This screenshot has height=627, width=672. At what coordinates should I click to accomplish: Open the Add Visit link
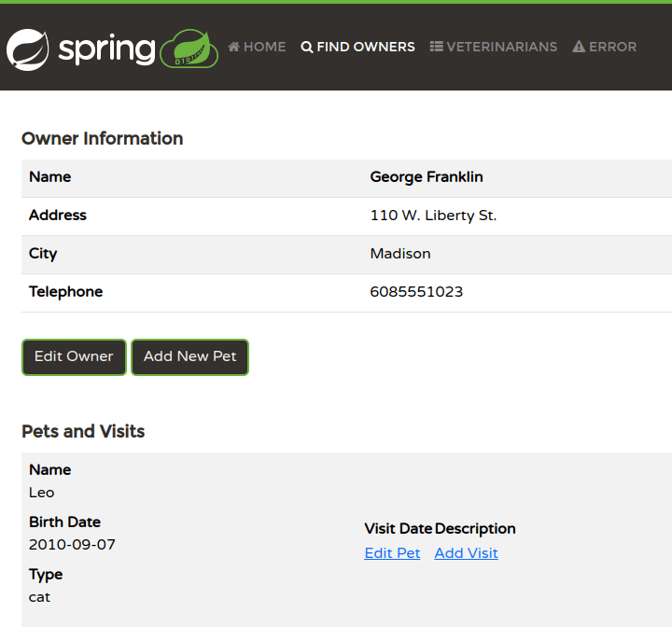click(466, 553)
